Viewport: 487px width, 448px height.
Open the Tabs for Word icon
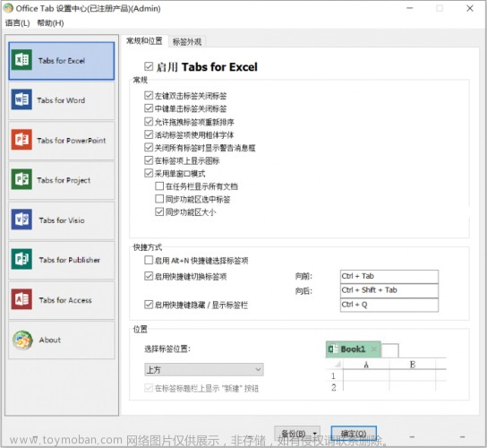click(x=21, y=99)
